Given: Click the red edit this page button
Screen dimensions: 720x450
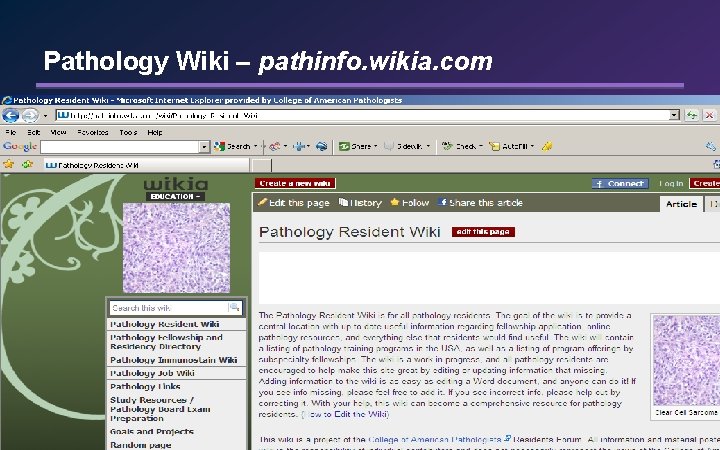Looking at the screenshot, I should [483, 232].
